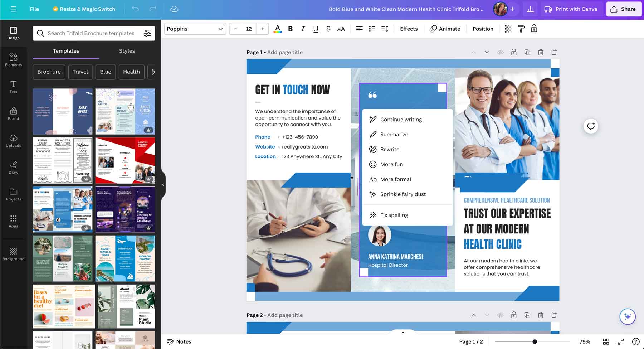Choose Fix spelling from the AI menu
The height and width of the screenshot is (349, 644).
pyautogui.click(x=394, y=215)
